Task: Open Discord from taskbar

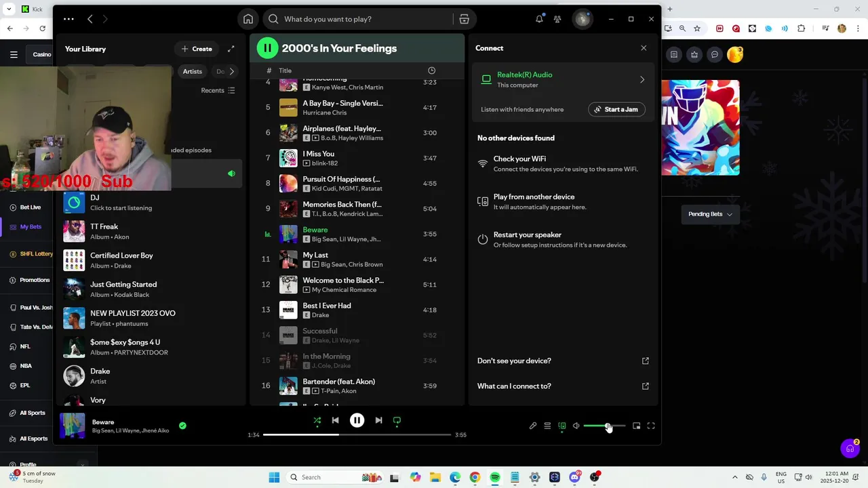Action: 575,477
